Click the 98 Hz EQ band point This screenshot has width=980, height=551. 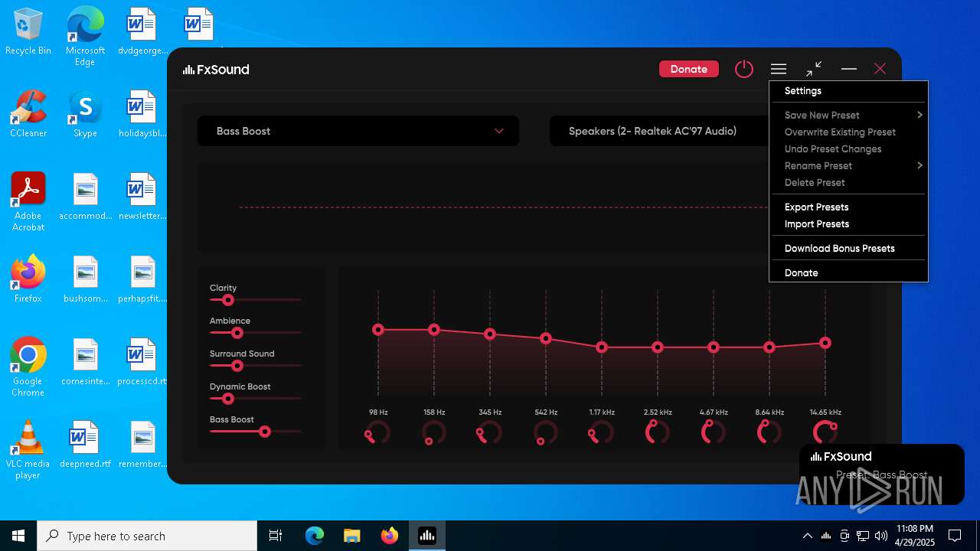coord(378,330)
